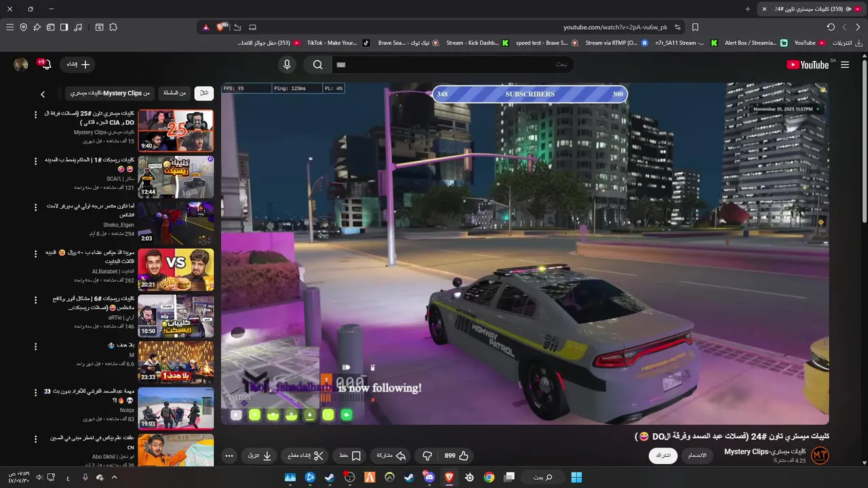
Task: Open the YouTube account avatar menu
Action: [21, 64]
